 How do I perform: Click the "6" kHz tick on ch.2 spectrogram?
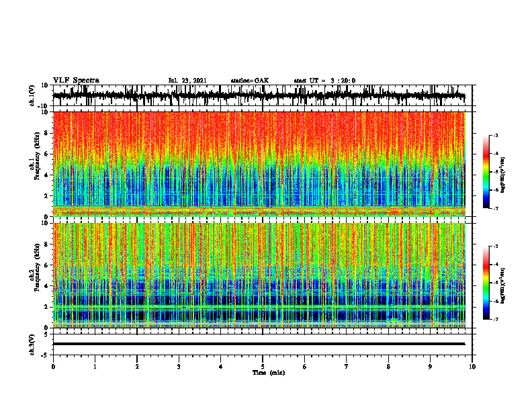coord(46,265)
